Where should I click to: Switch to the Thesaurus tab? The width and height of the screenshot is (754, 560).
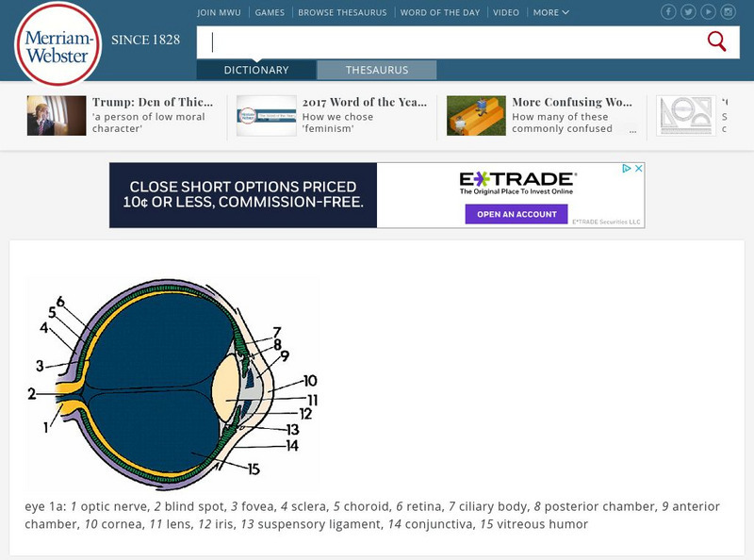[x=377, y=70]
